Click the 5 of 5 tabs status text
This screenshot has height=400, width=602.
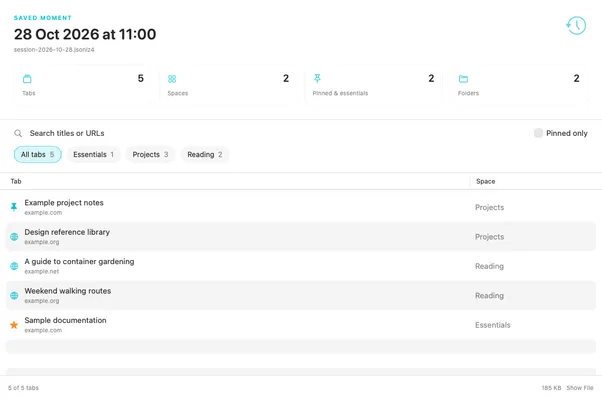tap(23, 388)
